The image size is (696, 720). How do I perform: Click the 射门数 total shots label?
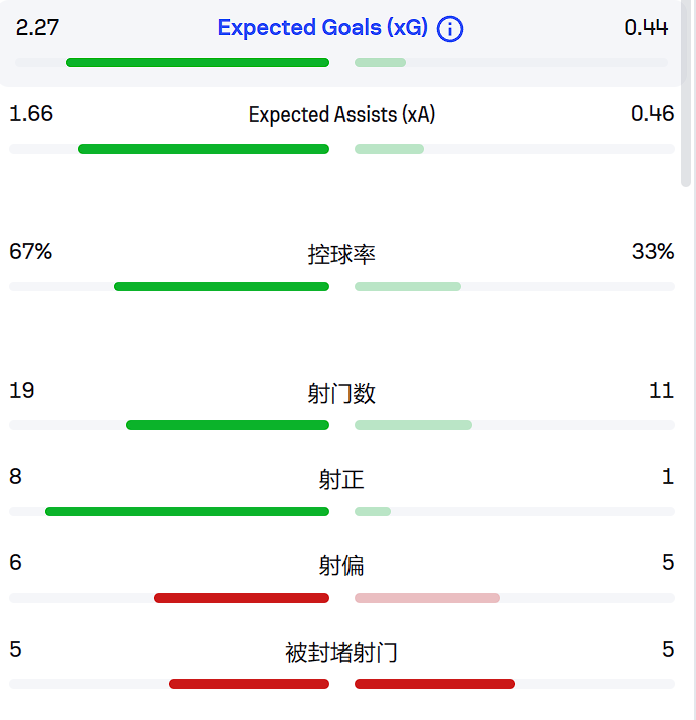[342, 394]
